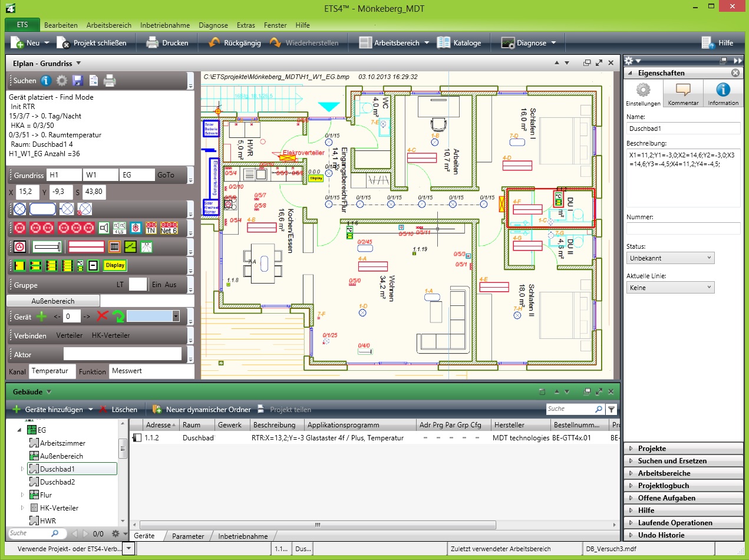Click the floppy disk save icon in Elplan
749x560 pixels.
tap(77, 81)
